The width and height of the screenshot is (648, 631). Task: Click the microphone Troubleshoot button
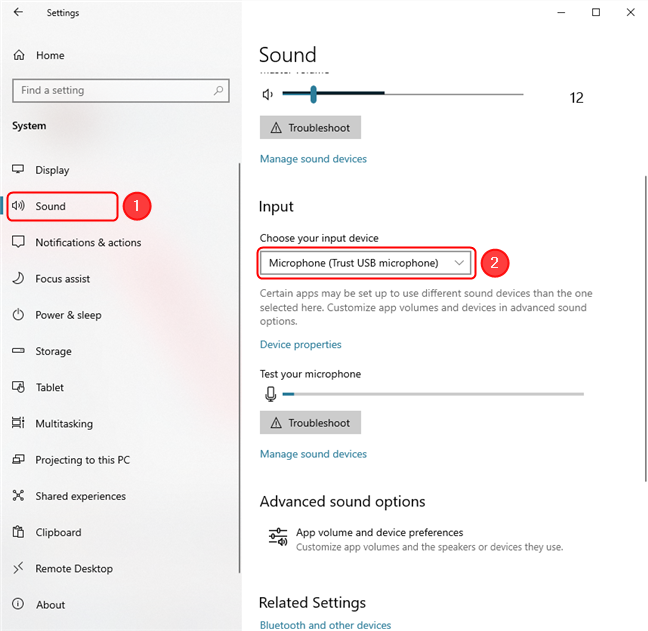pyautogui.click(x=310, y=422)
